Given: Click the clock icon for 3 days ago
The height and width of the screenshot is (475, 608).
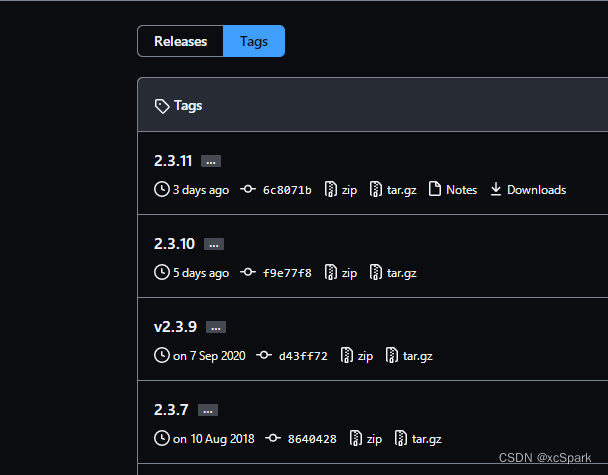Looking at the screenshot, I should (162, 189).
